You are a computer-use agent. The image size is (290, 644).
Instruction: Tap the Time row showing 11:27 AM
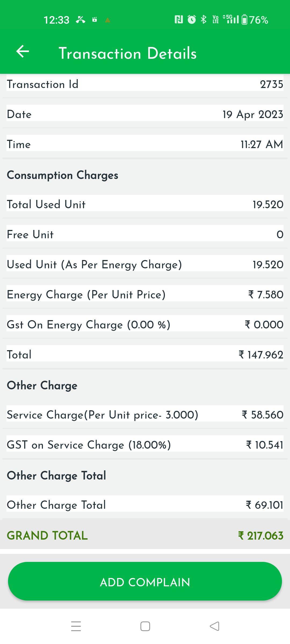(145, 144)
